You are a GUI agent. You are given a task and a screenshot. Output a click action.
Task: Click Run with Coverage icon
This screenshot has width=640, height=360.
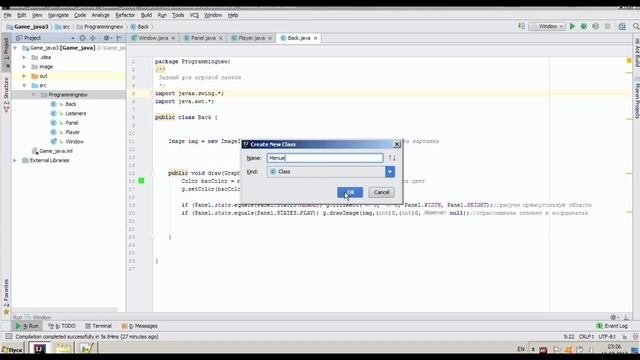tap(596, 27)
